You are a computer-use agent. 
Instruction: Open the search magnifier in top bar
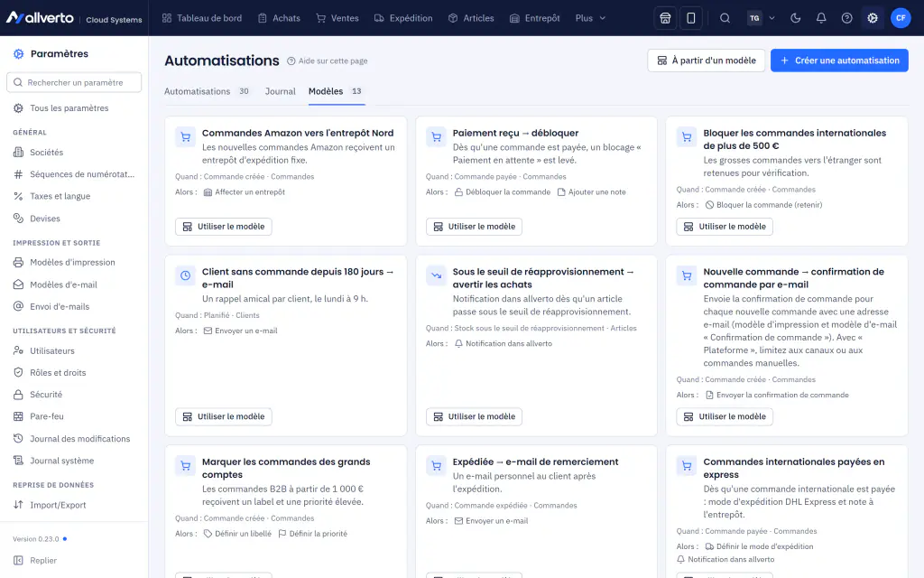click(x=725, y=18)
